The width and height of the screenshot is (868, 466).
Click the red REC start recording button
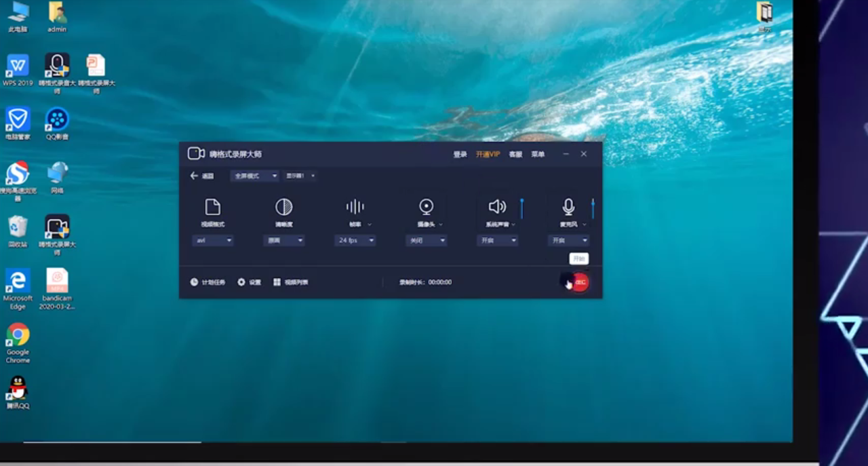580,282
